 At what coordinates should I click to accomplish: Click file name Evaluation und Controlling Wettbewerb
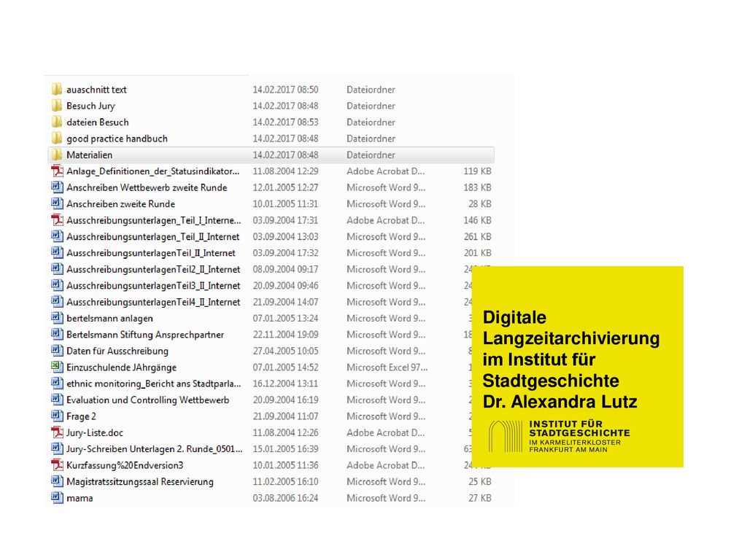pos(147,400)
